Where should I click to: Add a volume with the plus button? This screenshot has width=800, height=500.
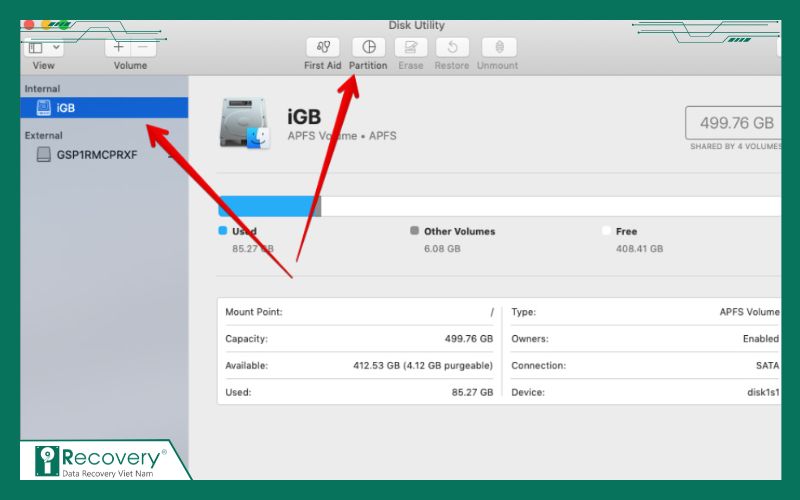[x=119, y=47]
